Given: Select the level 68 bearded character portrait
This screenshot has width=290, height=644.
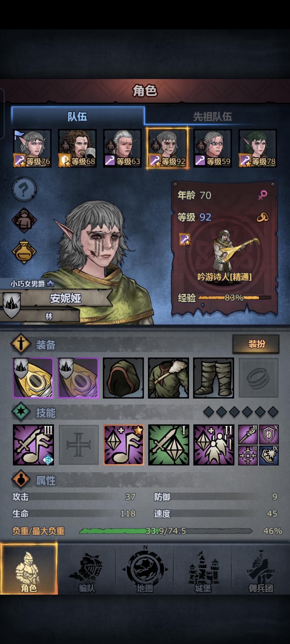Looking at the screenshot, I should click(x=77, y=148).
